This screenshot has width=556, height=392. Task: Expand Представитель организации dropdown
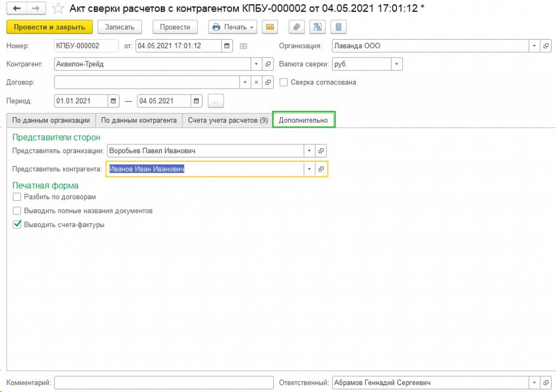pos(309,150)
